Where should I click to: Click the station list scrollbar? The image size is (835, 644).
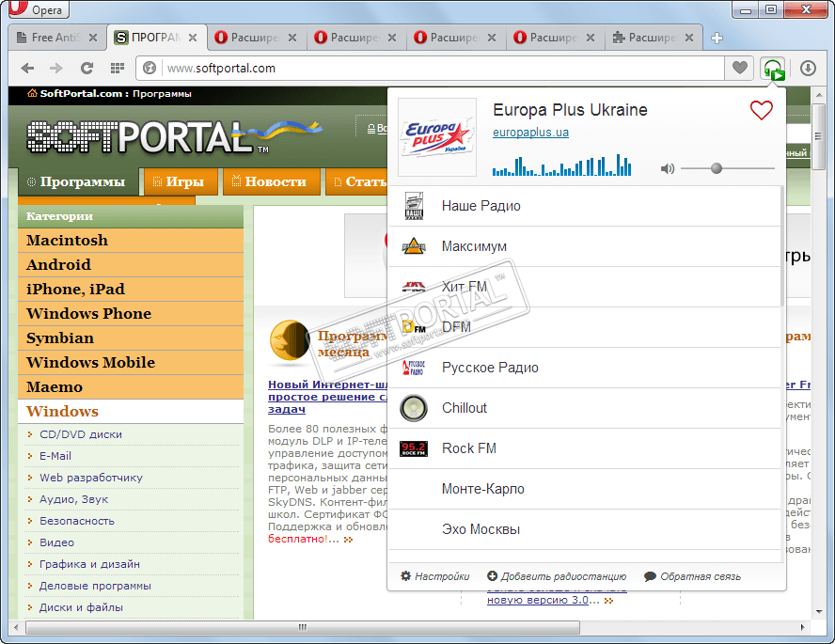tap(781, 246)
